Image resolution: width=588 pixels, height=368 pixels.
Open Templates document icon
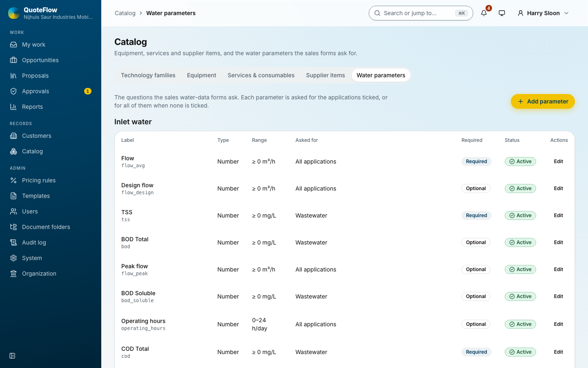tap(13, 196)
